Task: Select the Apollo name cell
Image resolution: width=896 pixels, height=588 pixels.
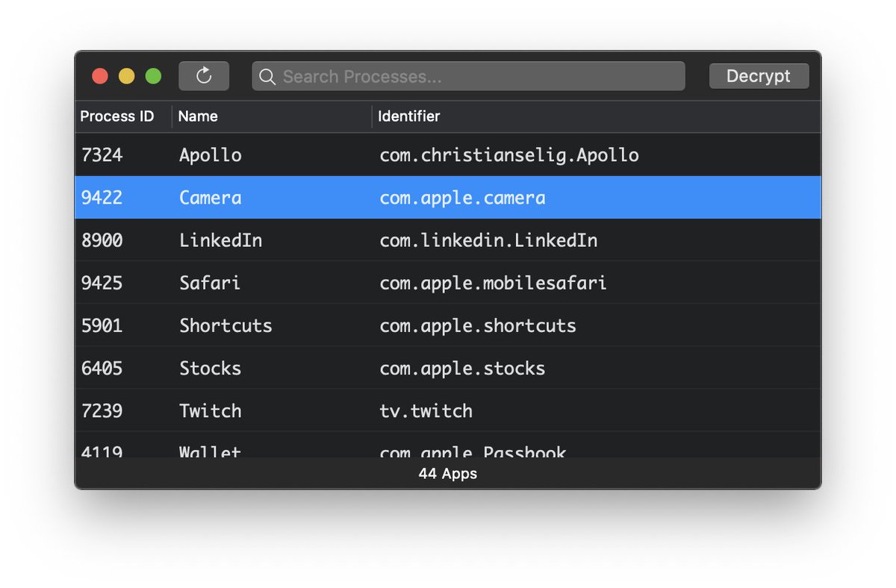Action: coord(211,155)
